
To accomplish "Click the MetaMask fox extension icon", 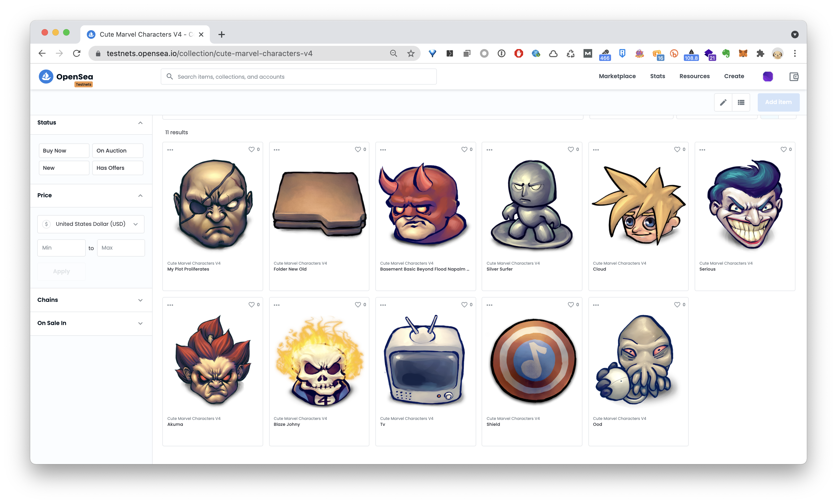I will pos(743,53).
